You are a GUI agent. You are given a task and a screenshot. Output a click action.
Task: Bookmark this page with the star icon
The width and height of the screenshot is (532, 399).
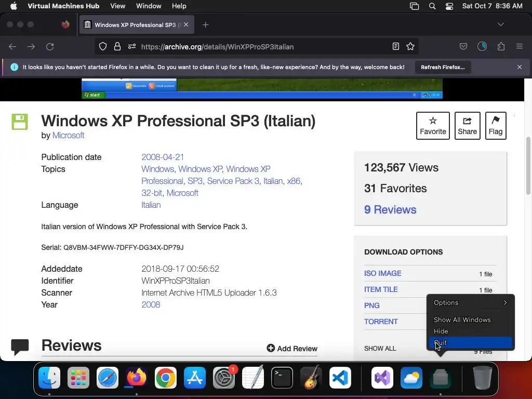tap(410, 46)
